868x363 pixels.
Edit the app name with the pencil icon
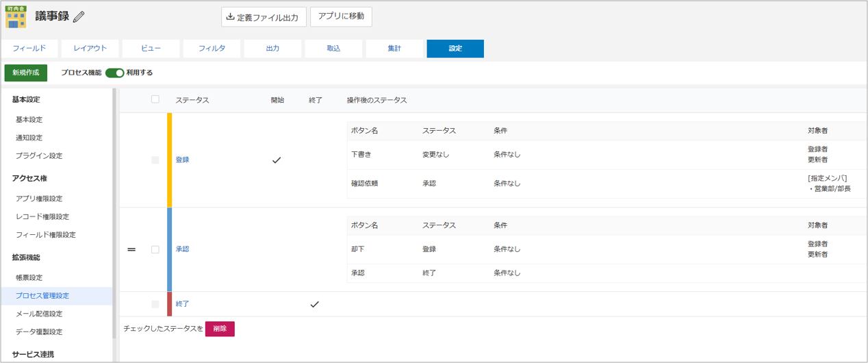coord(79,17)
